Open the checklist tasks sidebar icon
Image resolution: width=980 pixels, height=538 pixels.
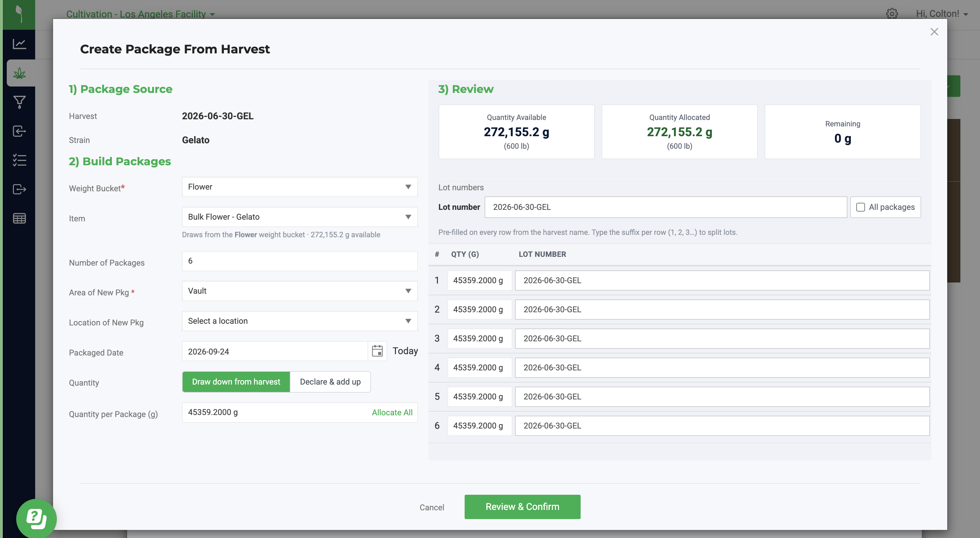click(19, 160)
